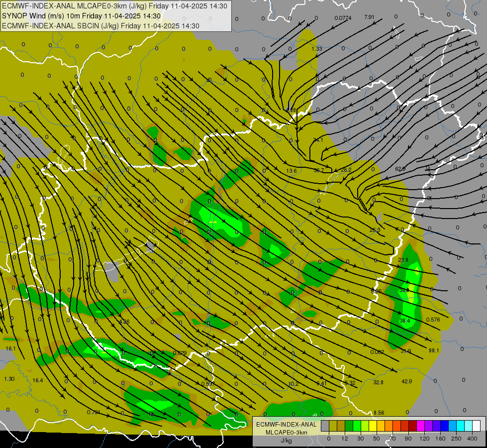Click the legend unit 'J/kg'
Screen dimensions: 487x448
tap(287, 441)
